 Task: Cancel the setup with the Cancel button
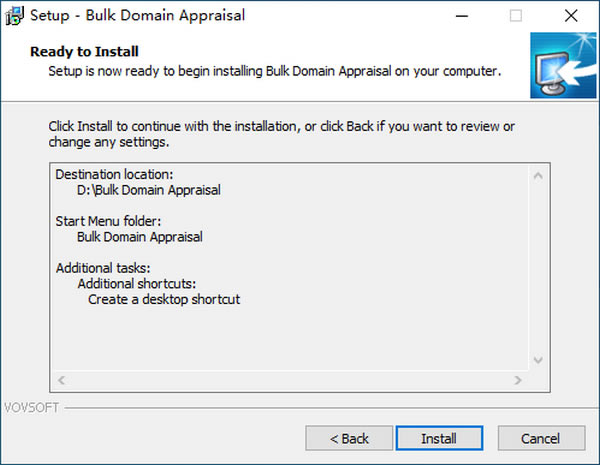(x=541, y=438)
